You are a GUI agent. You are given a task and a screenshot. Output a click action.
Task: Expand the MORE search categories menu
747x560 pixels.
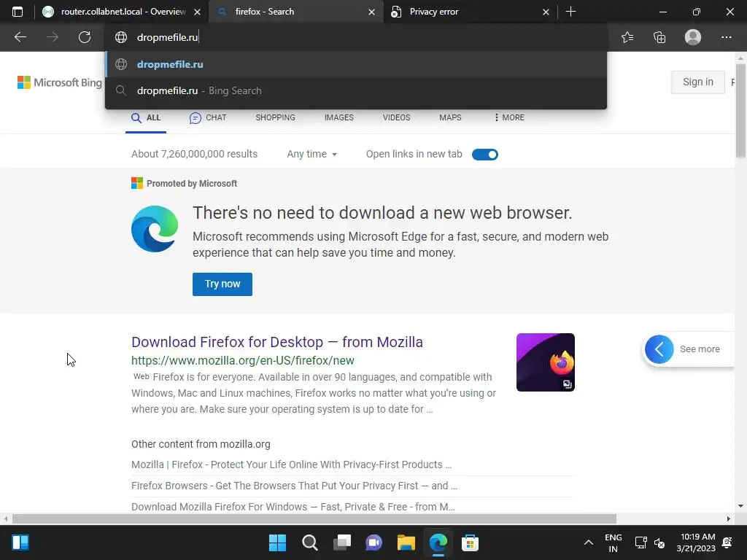click(509, 117)
